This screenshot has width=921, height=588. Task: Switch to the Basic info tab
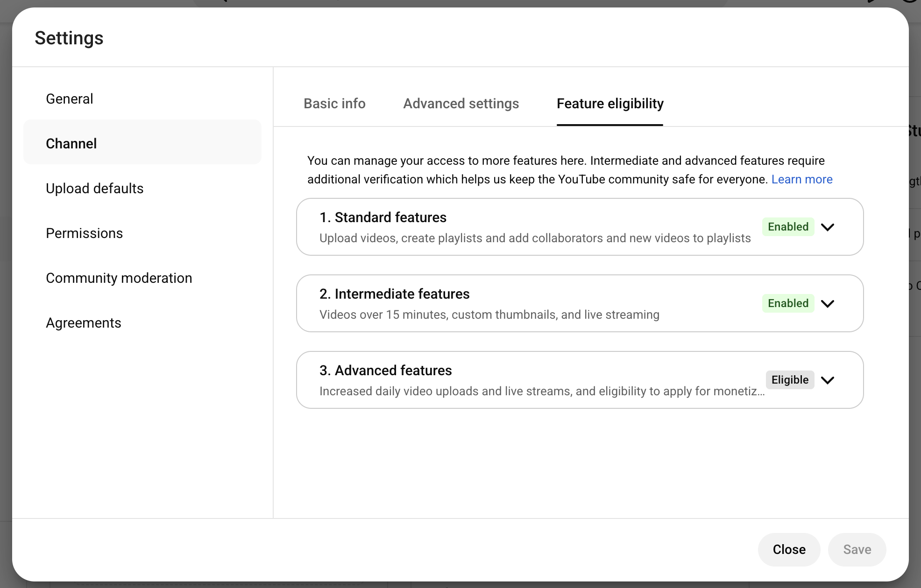[334, 104]
